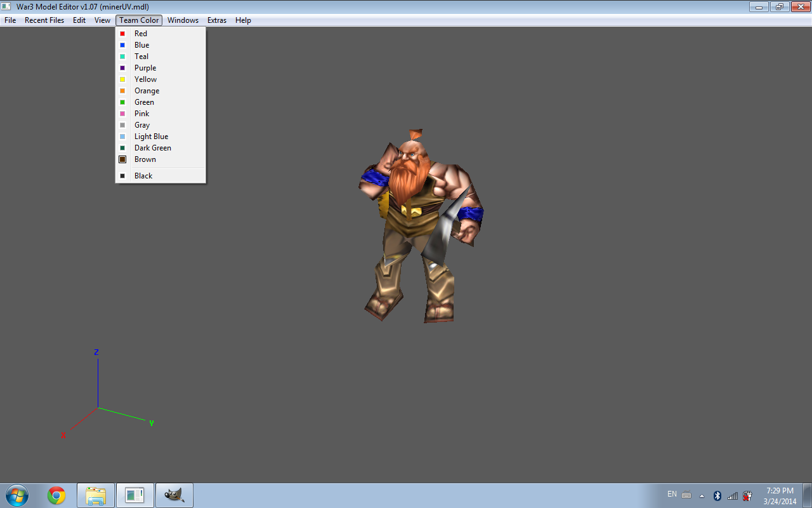This screenshot has height=508, width=812.
Task: Click the Bluetooth tray icon
Action: 717,495
